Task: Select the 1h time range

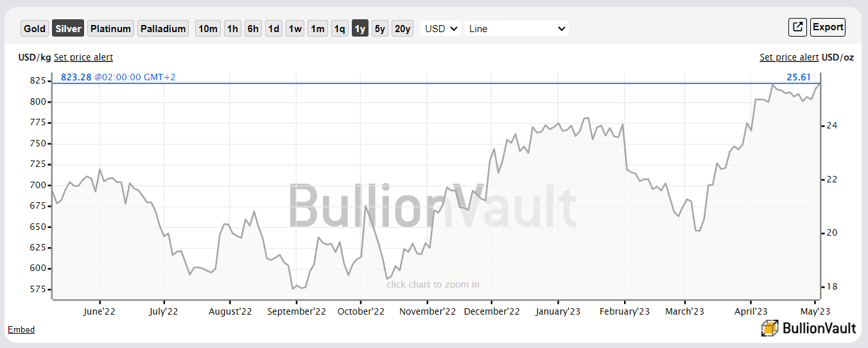Action: [232, 28]
